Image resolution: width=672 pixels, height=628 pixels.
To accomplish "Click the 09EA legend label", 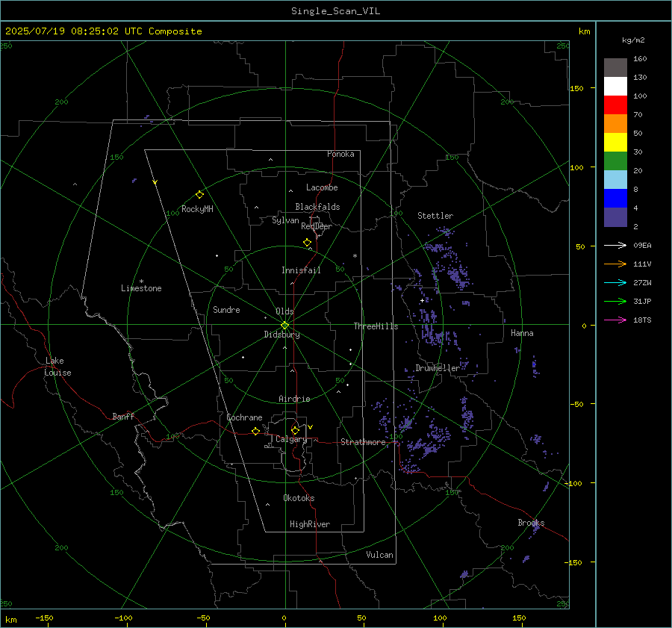I will pos(642,246).
